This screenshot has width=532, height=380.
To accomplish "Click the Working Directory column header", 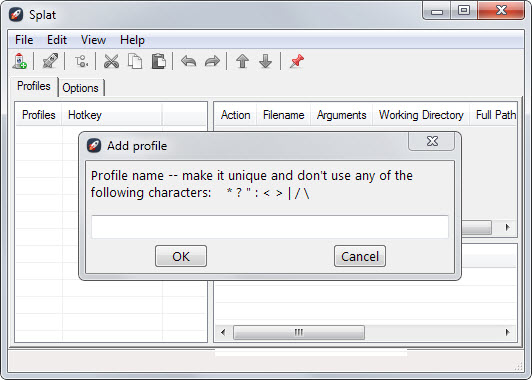I will 421,115.
